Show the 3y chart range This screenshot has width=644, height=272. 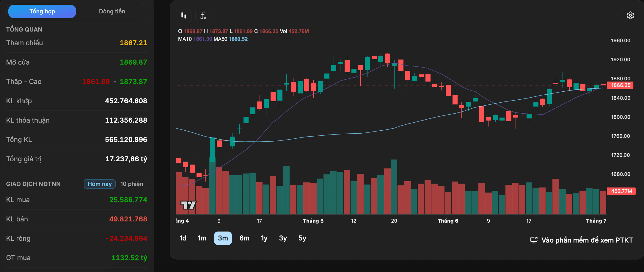283,238
